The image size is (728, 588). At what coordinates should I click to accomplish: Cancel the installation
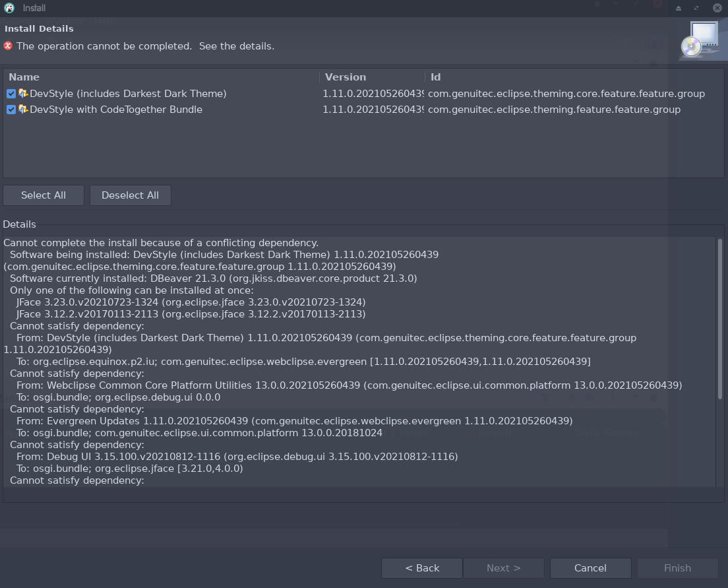tap(590, 568)
